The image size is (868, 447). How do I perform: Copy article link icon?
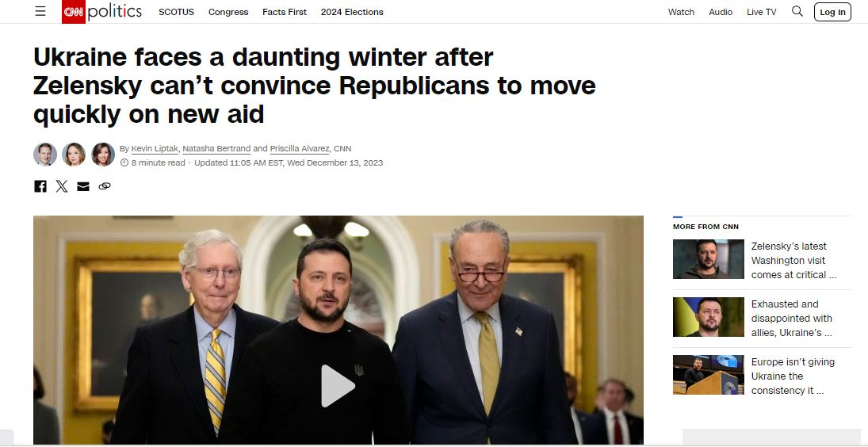tap(105, 186)
